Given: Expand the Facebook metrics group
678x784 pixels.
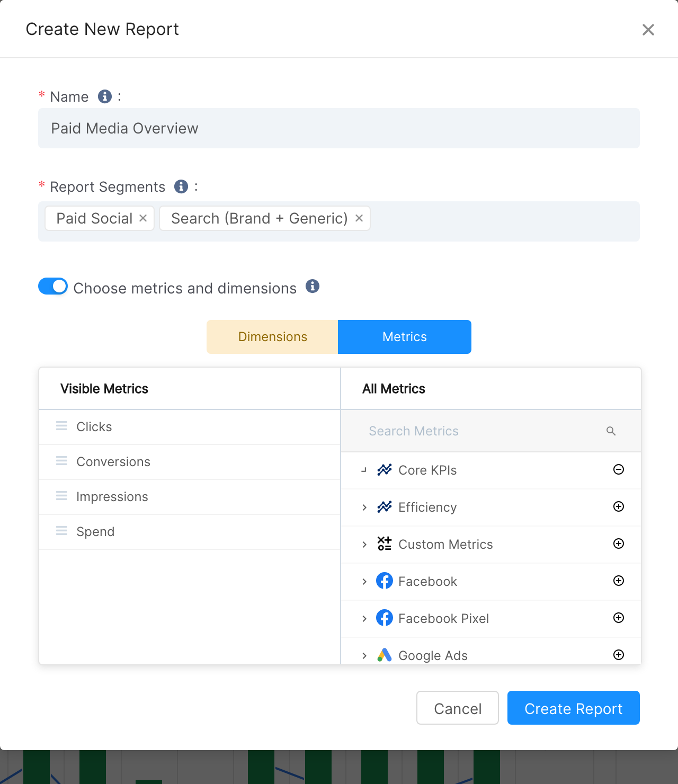Looking at the screenshot, I should [x=364, y=582].
